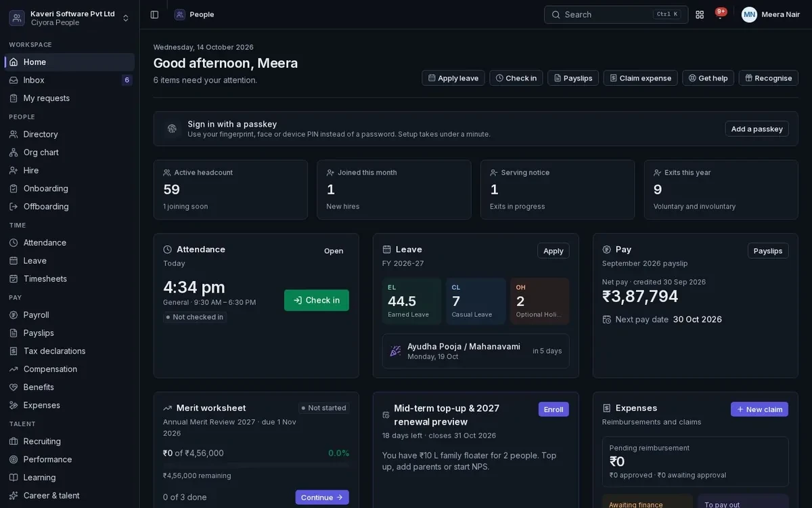Click Enroll for mid-term top-up

(x=554, y=409)
